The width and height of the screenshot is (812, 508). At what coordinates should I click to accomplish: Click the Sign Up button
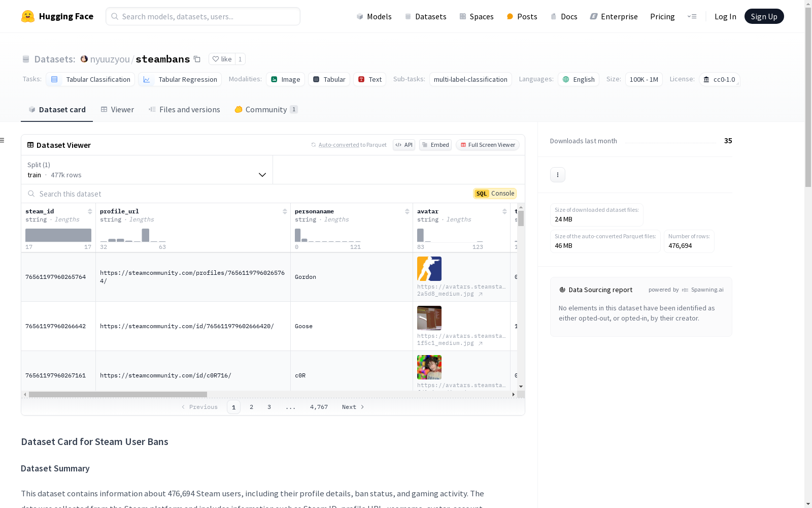764,16
